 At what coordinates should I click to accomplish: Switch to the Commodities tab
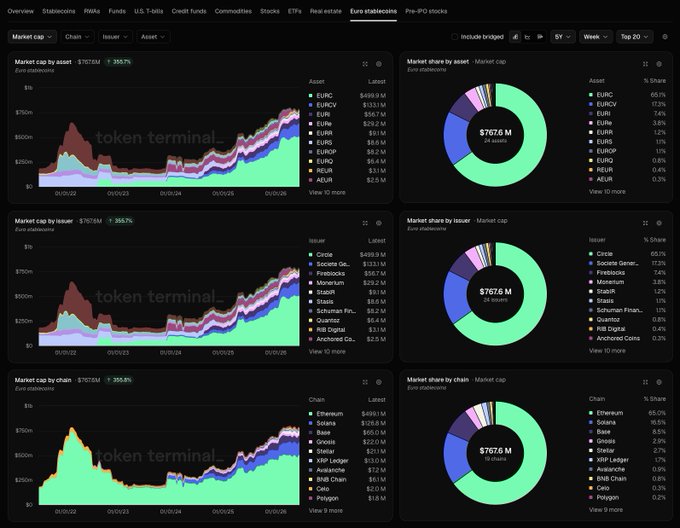click(x=233, y=11)
